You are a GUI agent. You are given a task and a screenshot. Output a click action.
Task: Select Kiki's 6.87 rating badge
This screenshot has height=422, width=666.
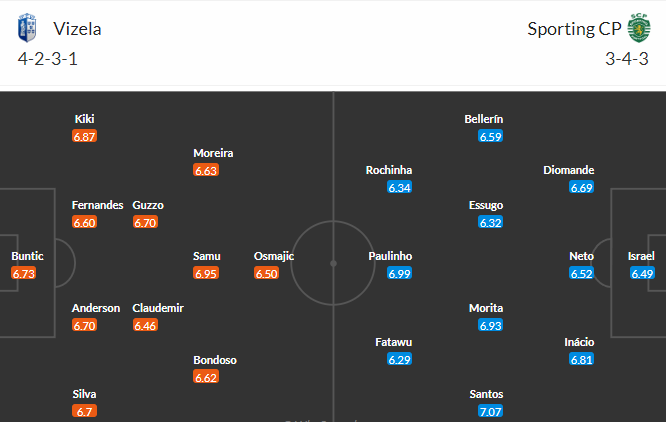click(x=85, y=136)
